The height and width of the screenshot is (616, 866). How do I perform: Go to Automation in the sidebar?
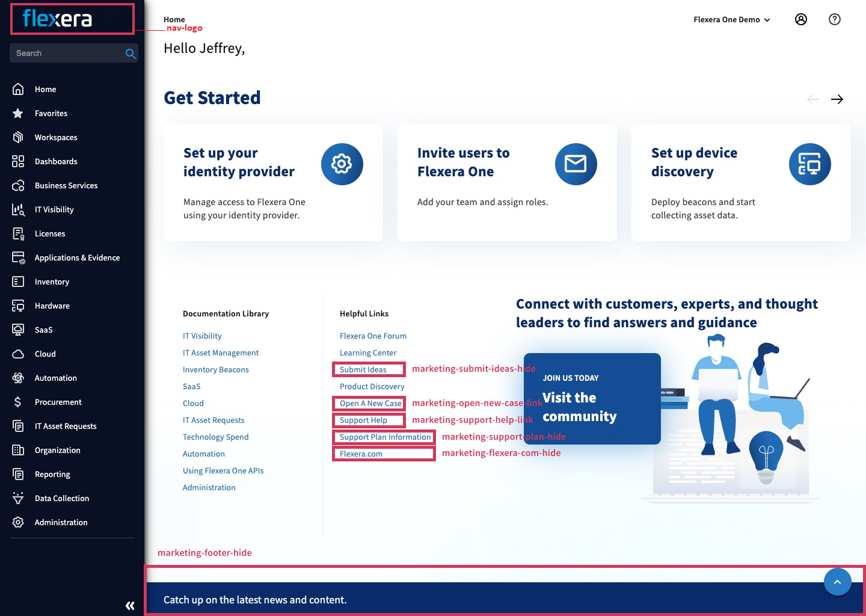[56, 378]
